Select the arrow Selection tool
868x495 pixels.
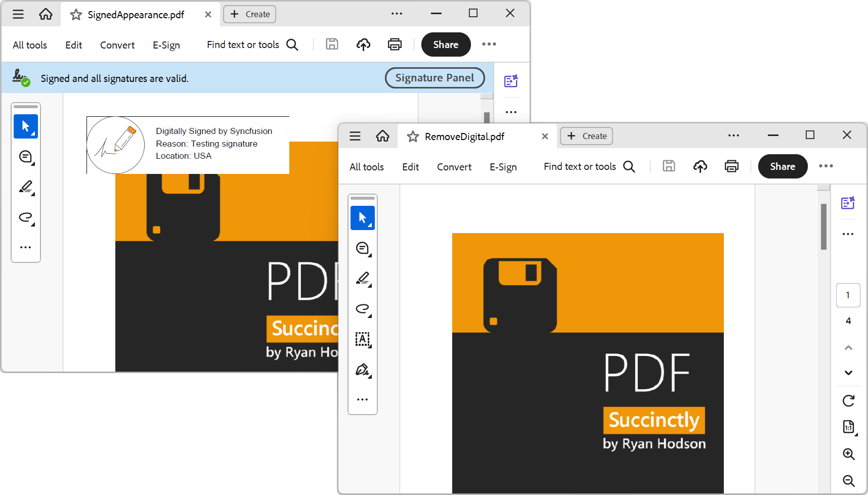(x=363, y=217)
